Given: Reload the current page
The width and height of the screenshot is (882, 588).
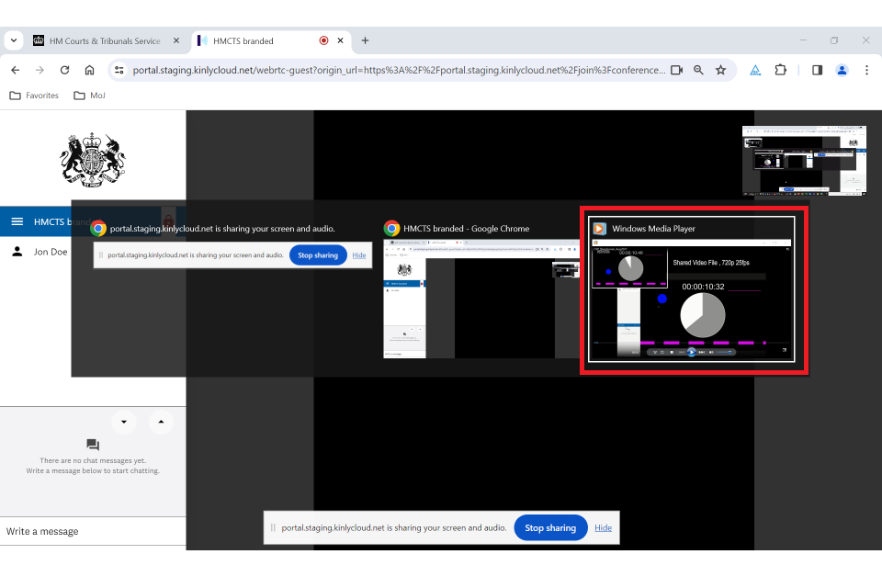Looking at the screenshot, I should pos(64,70).
